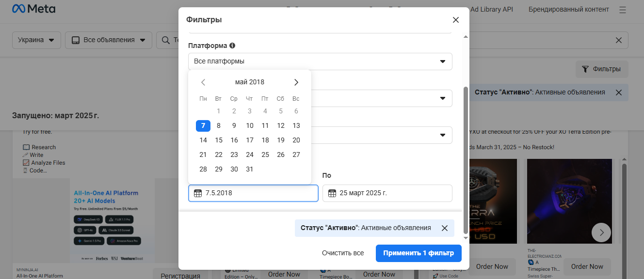Click the funnel icon on Фильтры button
The height and width of the screenshot is (279, 644).
[586, 69]
